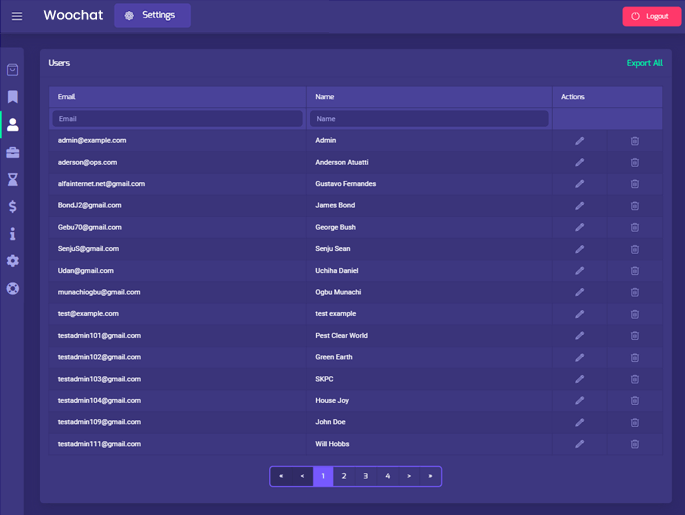The width and height of the screenshot is (685, 515).
Task: Edit the Admin user row
Action: [579, 141]
